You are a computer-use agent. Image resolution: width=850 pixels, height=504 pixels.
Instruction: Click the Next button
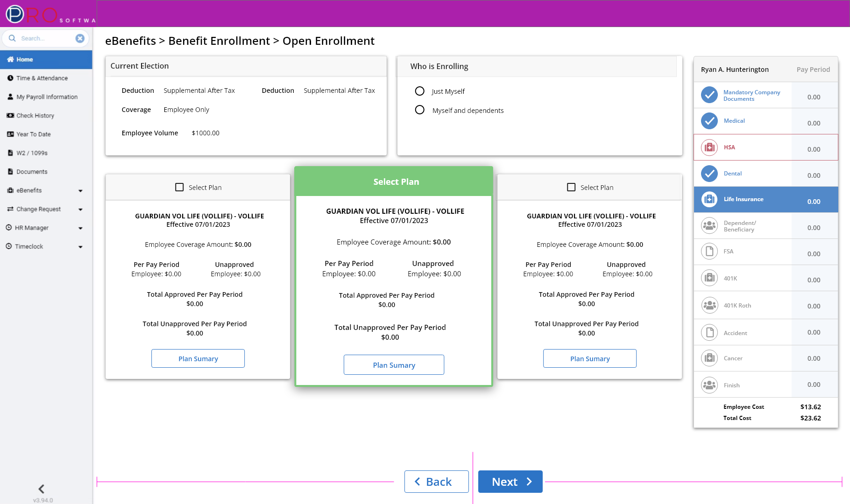click(510, 482)
